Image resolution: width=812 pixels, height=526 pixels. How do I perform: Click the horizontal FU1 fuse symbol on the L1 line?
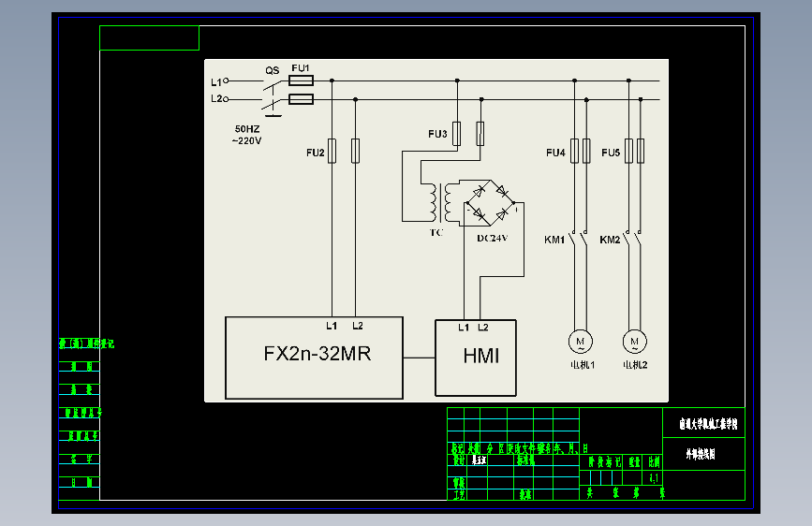[301, 80]
